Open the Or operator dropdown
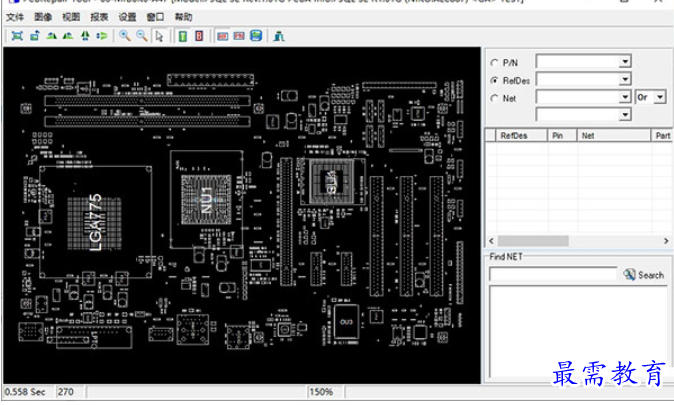 coord(660,98)
